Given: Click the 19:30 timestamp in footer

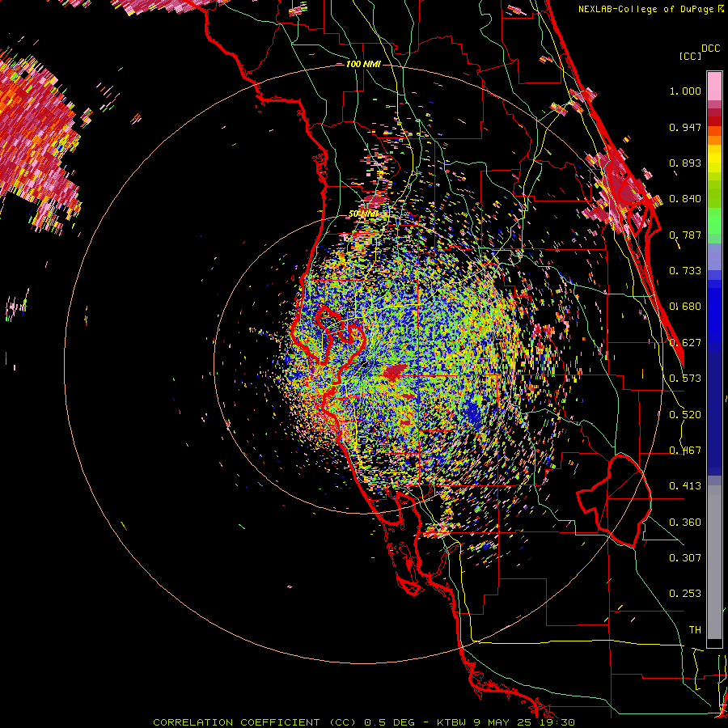Looking at the screenshot, I should 559,722.
